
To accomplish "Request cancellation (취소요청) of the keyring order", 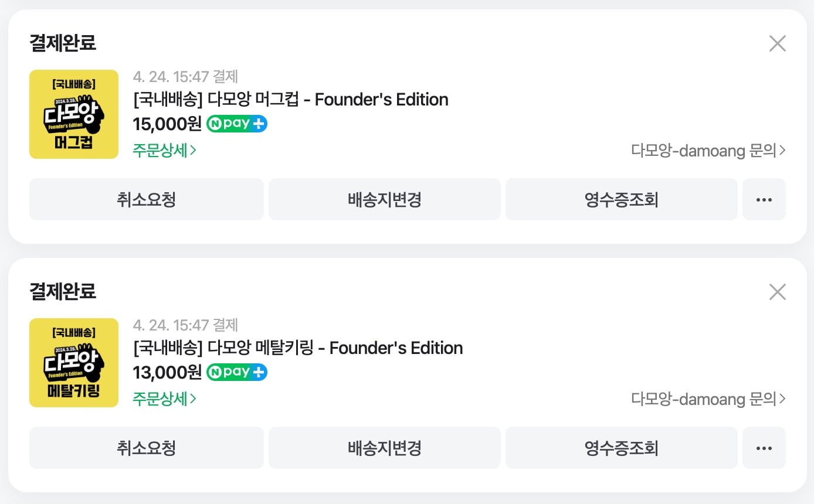I will coord(147,448).
